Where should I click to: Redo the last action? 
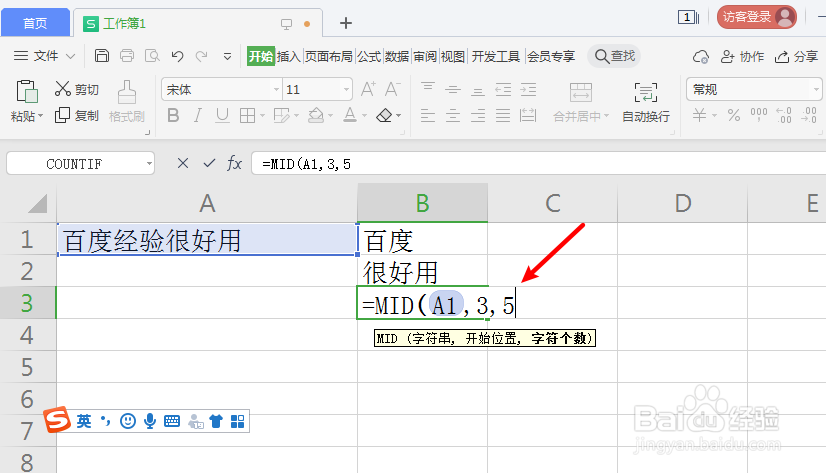201,56
